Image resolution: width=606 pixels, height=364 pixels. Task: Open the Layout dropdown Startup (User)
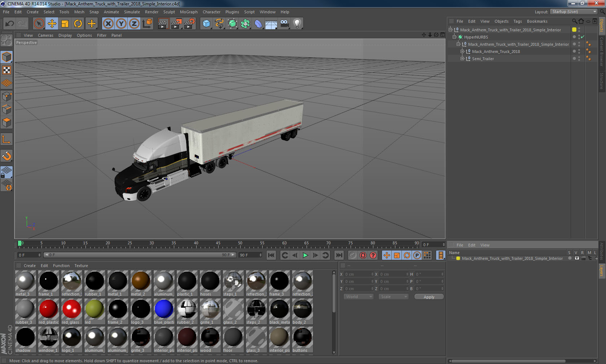coord(574,12)
